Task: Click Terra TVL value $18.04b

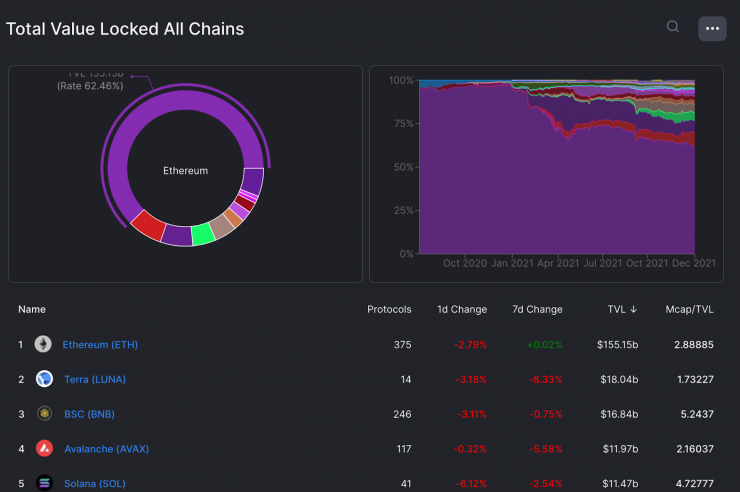Action: pos(619,379)
